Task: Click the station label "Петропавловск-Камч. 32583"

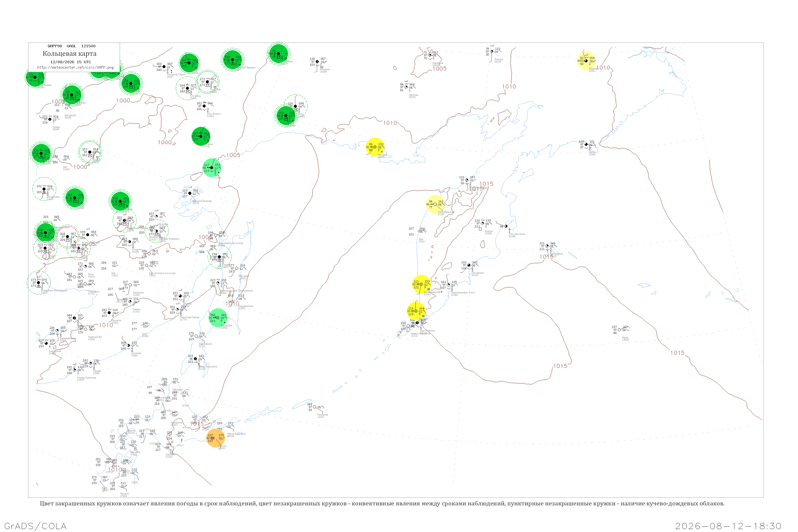Action: 463,293
